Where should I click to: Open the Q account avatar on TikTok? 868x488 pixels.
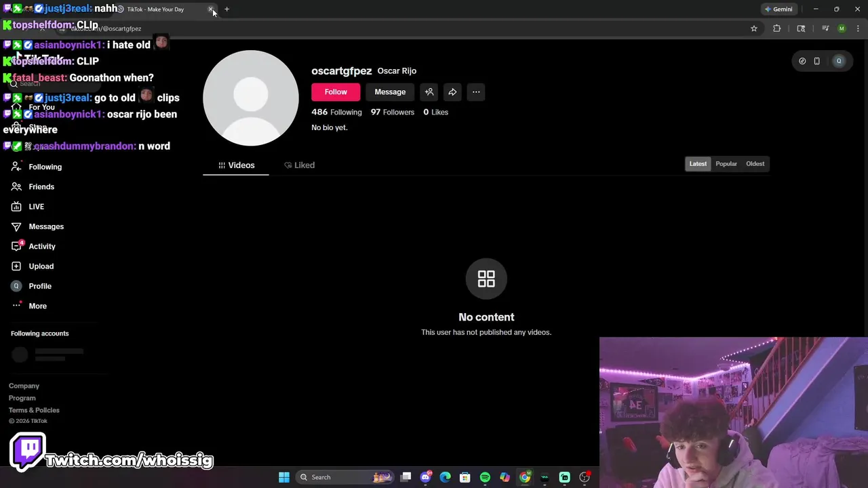839,61
